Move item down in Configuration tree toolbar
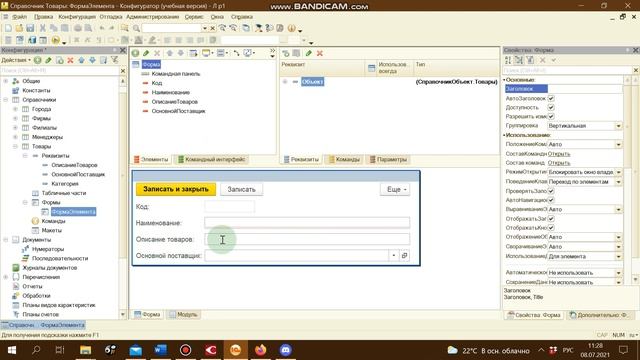640x360 pixels. (92, 60)
